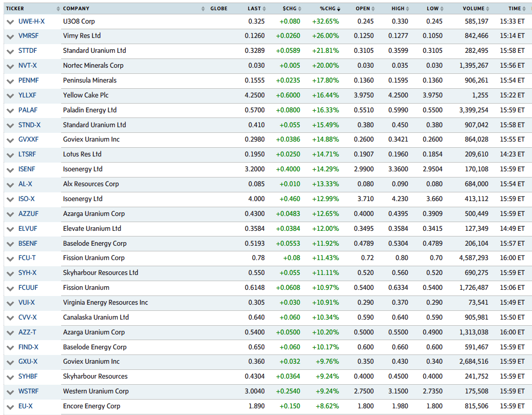The image size is (532, 415).
Task: Sort by Low column sort arrows
Action: point(442,9)
